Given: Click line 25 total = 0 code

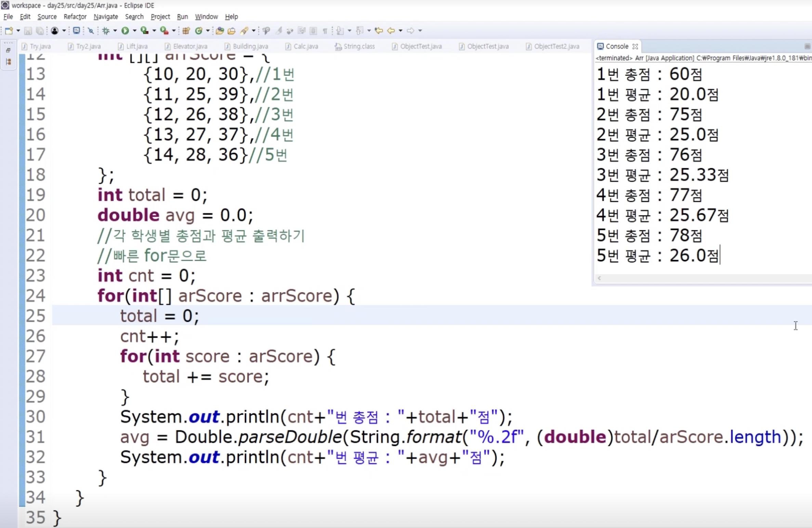Looking at the screenshot, I should pyautogui.click(x=159, y=316).
